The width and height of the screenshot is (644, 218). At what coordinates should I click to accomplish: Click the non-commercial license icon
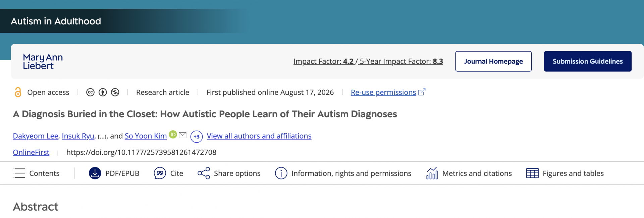pos(115,92)
